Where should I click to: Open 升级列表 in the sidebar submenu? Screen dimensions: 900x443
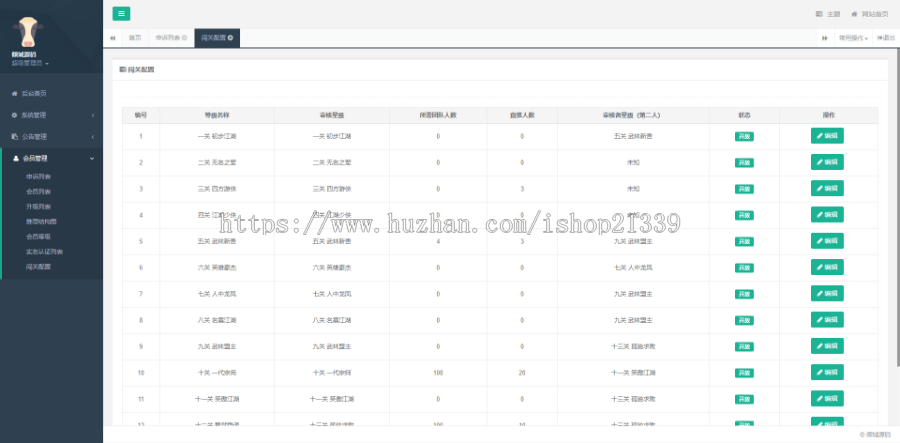38,207
